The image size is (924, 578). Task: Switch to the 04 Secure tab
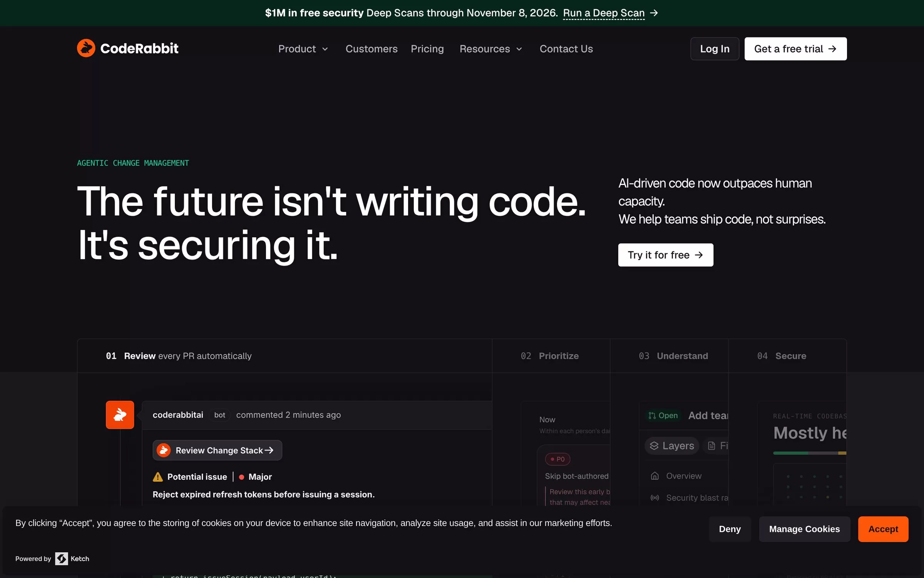(x=787, y=356)
